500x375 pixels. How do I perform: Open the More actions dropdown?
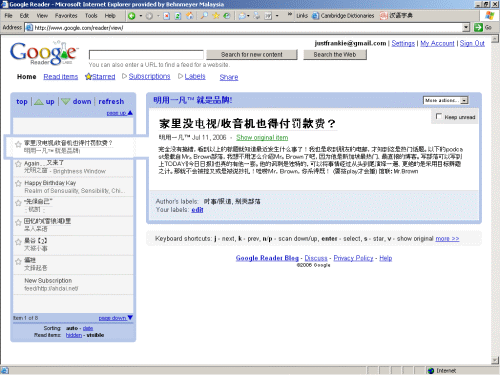point(446,100)
